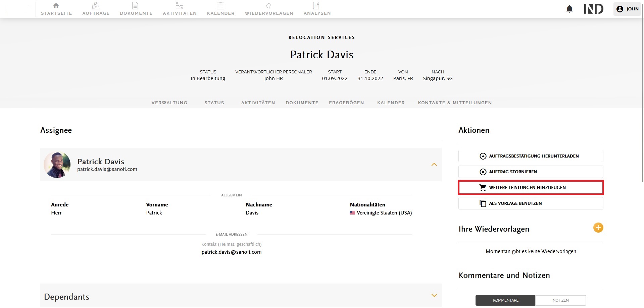This screenshot has width=644, height=308.
Task: Open Wiedervorlagen via its top navigation icon
Action: [268, 6]
